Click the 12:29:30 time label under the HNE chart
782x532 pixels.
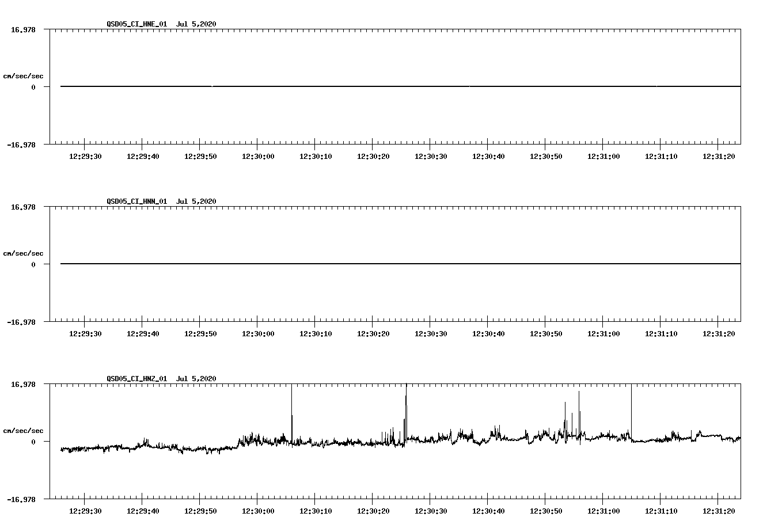click(85, 157)
